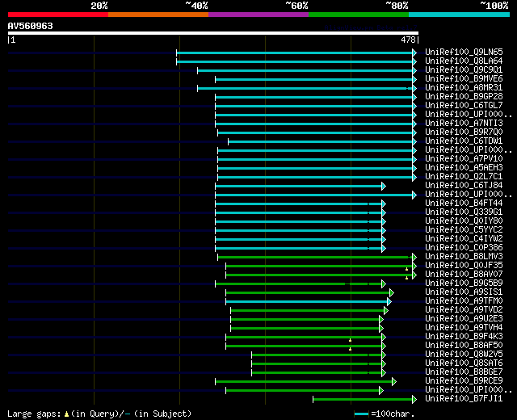
Task: Click the arrowhead ending the UniRef100_A9TVD2 bar
Action: pyautogui.click(x=386, y=311)
